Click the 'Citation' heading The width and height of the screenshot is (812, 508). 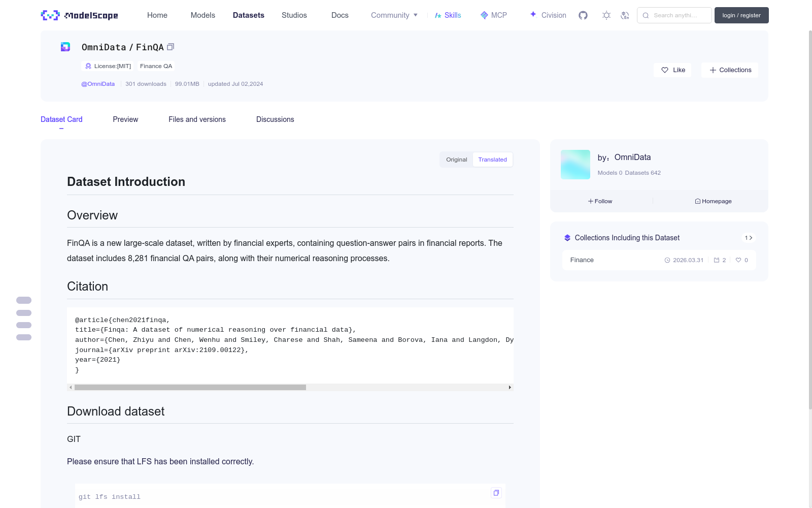click(87, 287)
